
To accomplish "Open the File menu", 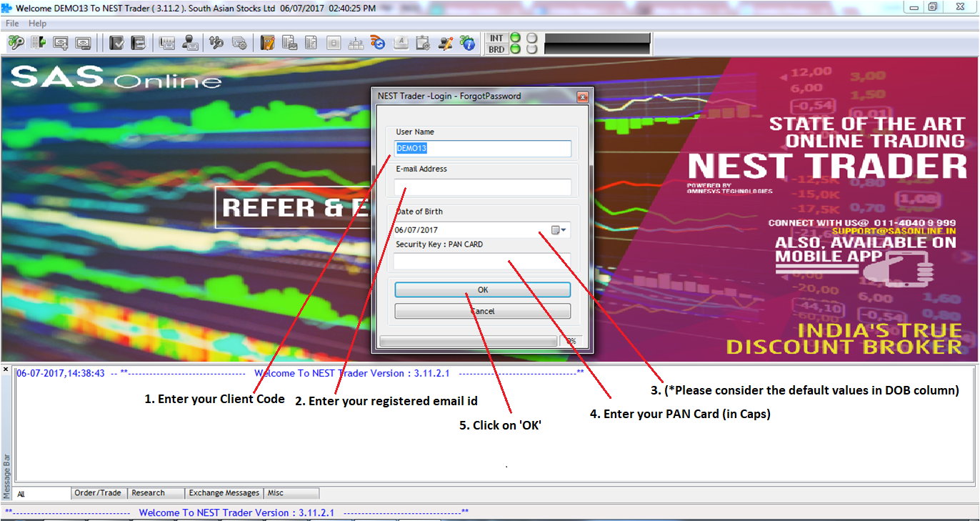I will [x=12, y=24].
